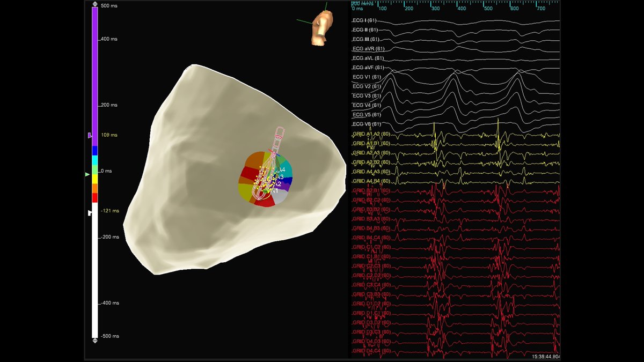The height and width of the screenshot is (362, 644).
Task: Click the lower color bar arrow at -500 ms
Action: [95, 341]
